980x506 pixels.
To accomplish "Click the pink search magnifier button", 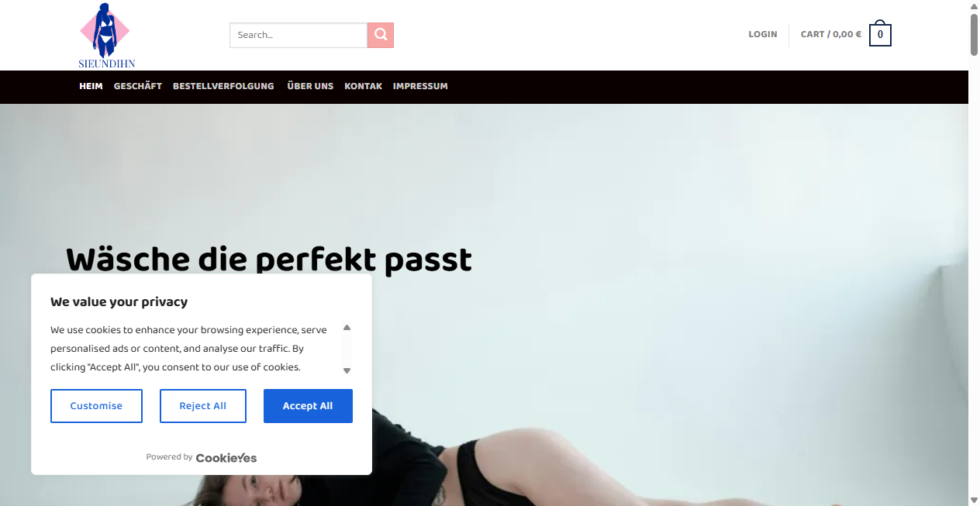I will (381, 35).
